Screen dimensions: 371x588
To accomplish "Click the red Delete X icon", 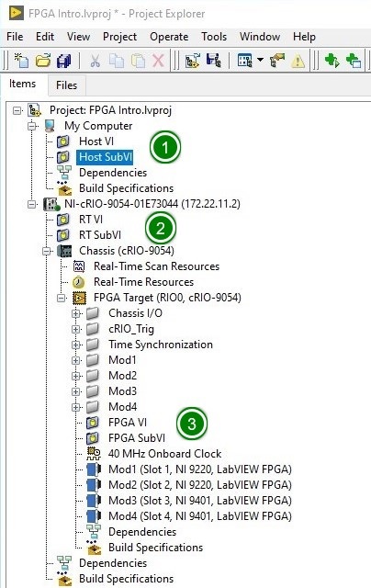I will click(159, 61).
